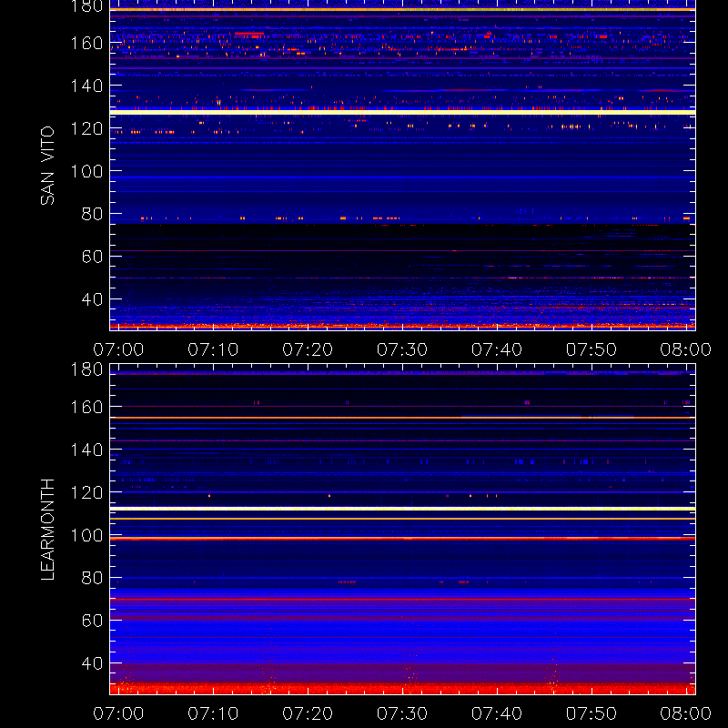Viewport: 728px width, 728px height.
Task: Pick the 40 frequency label on Learmonth plot
Action: (92, 663)
